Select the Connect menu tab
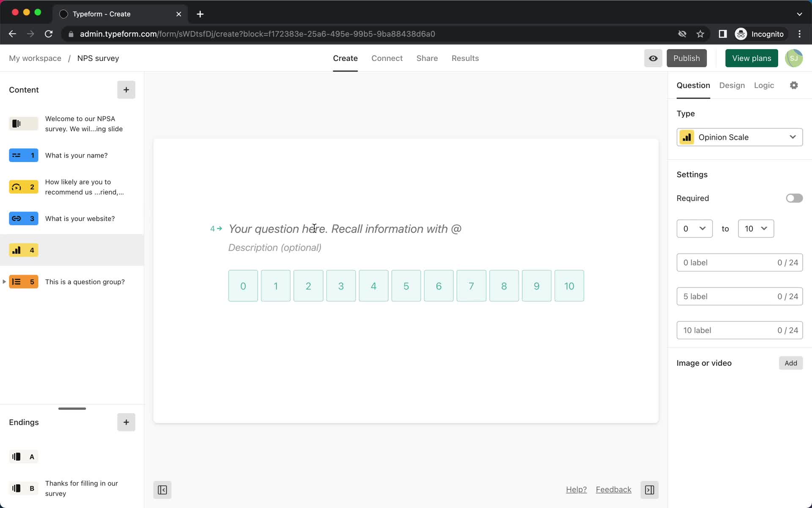 click(x=387, y=58)
